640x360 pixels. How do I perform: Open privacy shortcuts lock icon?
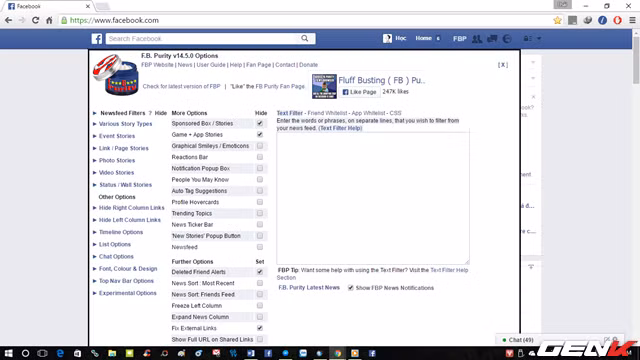[527, 38]
